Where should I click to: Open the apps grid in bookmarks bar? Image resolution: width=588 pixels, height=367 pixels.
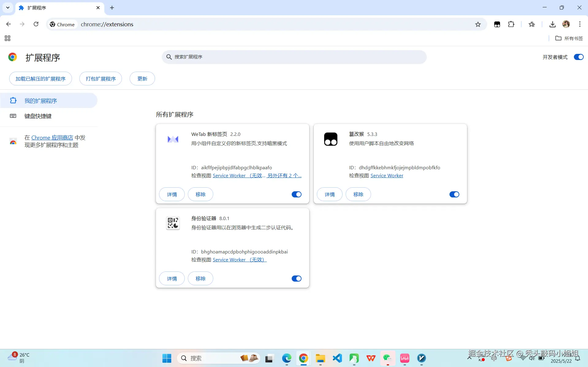pos(8,38)
